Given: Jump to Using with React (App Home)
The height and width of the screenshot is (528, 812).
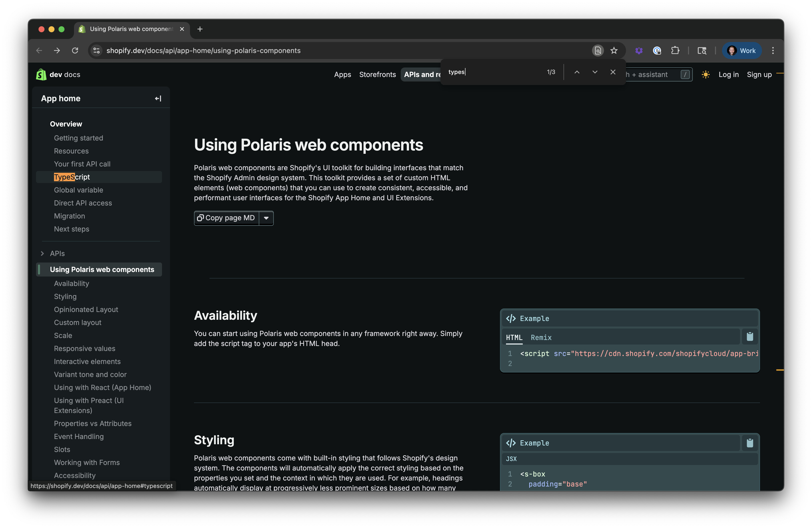Looking at the screenshot, I should tap(102, 387).
